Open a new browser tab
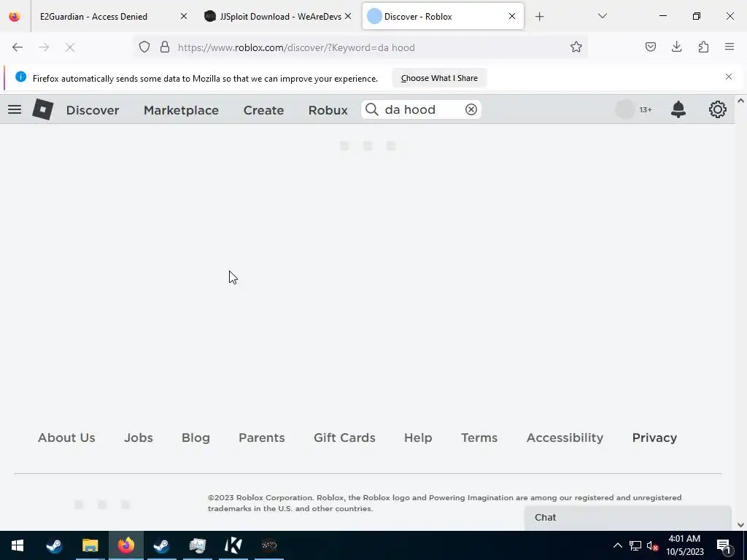The width and height of the screenshot is (747, 560). [x=539, y=17]
